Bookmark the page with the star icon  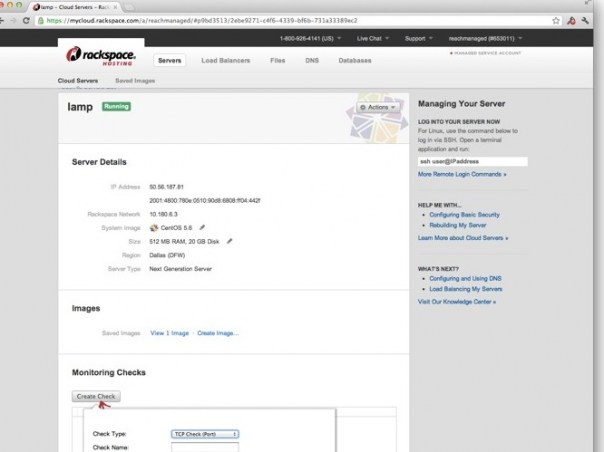coord(553,19)
